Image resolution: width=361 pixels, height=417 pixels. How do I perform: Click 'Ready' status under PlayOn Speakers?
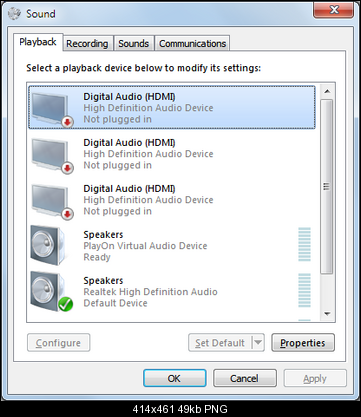coord(97,257)
